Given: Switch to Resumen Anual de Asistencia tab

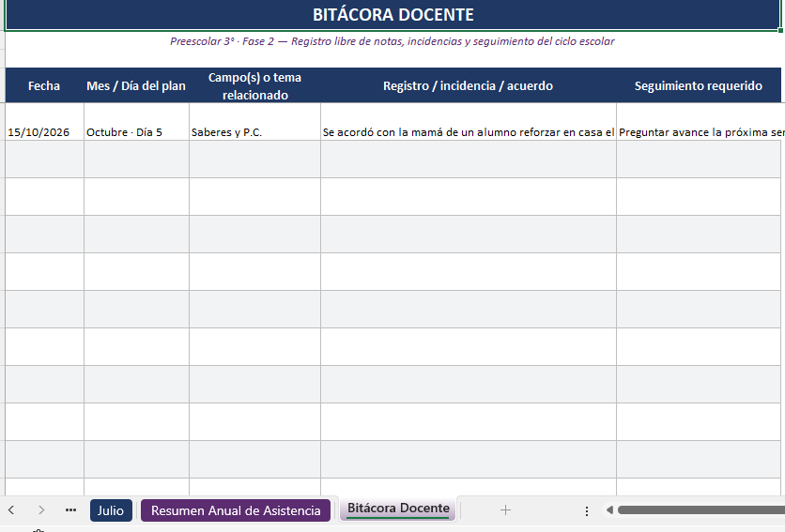Looking at the screenshot, I should click(x=236, y=510).
